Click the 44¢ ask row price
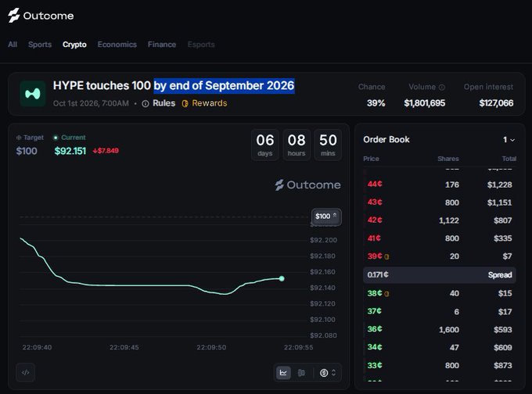 click(375, 184)
